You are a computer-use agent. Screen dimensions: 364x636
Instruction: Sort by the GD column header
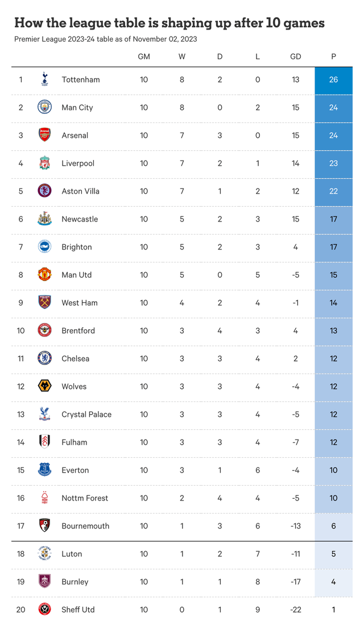pyautogui.click(x=295, y=56)
